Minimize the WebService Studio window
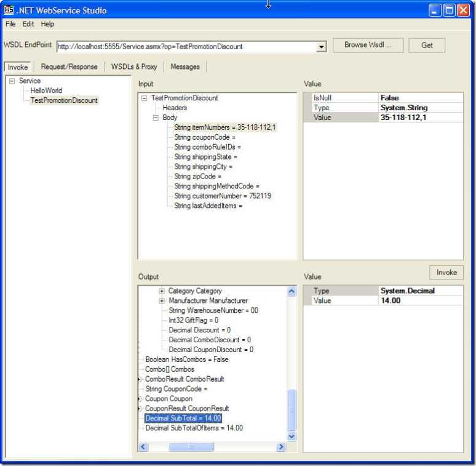Image resolution: width=476 pixels, height=466 pixels. coord(434,10)
